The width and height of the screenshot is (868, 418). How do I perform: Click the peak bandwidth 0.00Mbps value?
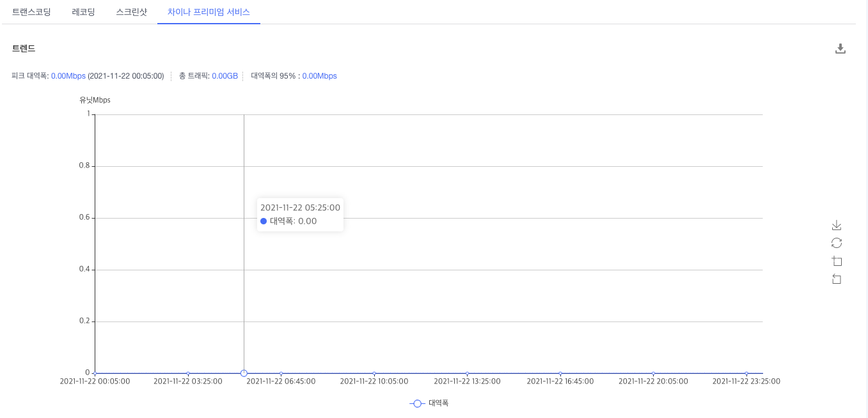[68, 76]
